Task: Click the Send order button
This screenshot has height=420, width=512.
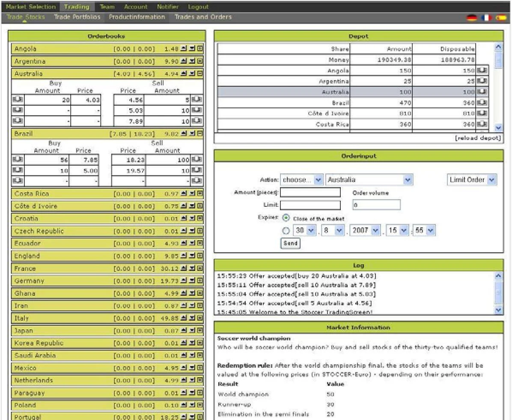Action: point(290,243)
